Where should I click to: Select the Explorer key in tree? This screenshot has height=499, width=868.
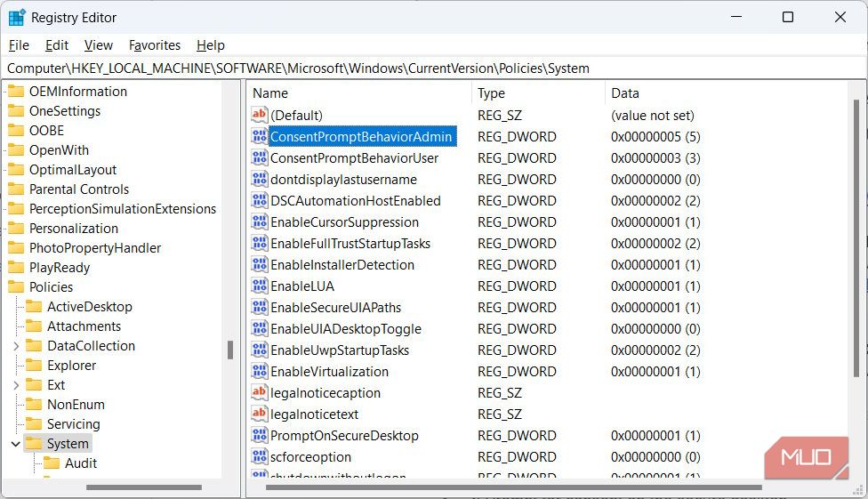pyautogui.click(x=71, y=366)
